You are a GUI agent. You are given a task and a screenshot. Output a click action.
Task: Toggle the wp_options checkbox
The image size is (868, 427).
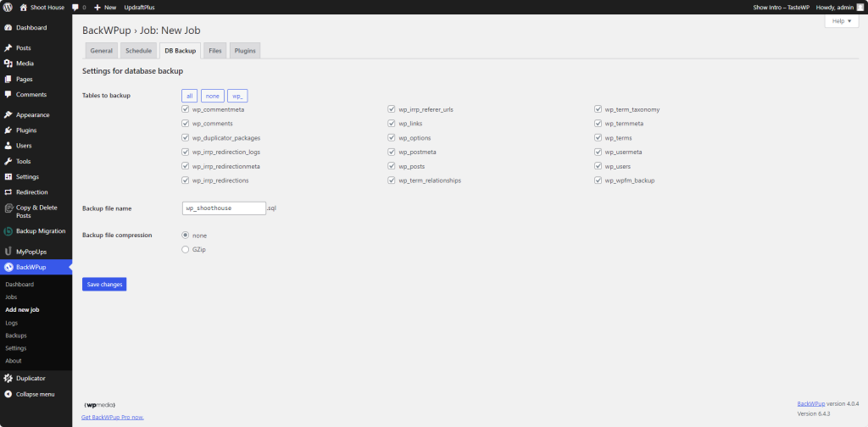392,138
